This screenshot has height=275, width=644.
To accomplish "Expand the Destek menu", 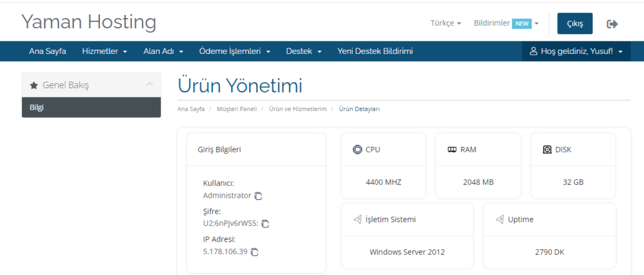I will [304, 51].
